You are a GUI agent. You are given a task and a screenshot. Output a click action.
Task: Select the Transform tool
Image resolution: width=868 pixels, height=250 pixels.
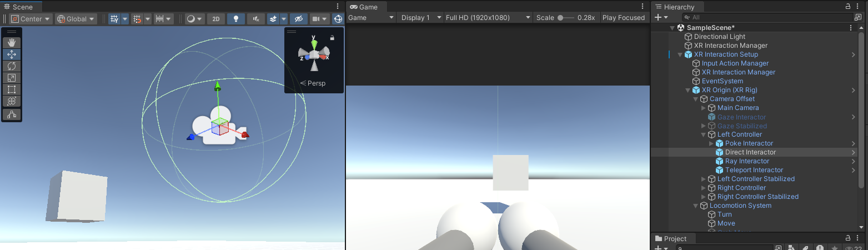[x=12, y=101]
